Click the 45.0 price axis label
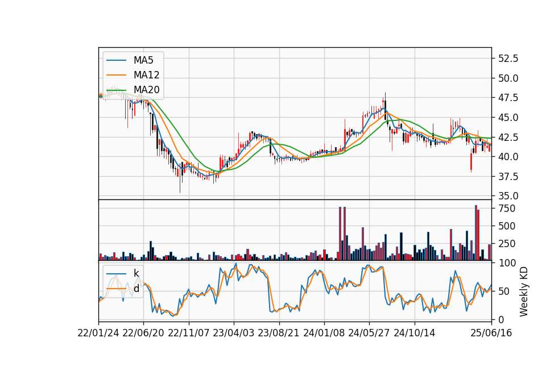 pos(508,118)
